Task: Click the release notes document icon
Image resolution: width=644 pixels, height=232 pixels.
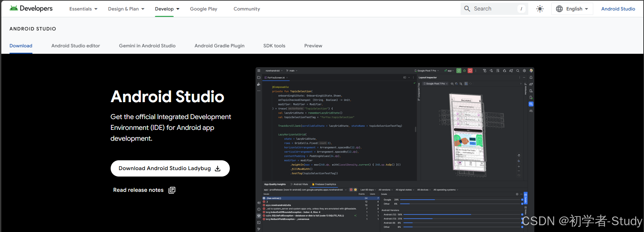Action: point(172,190)
